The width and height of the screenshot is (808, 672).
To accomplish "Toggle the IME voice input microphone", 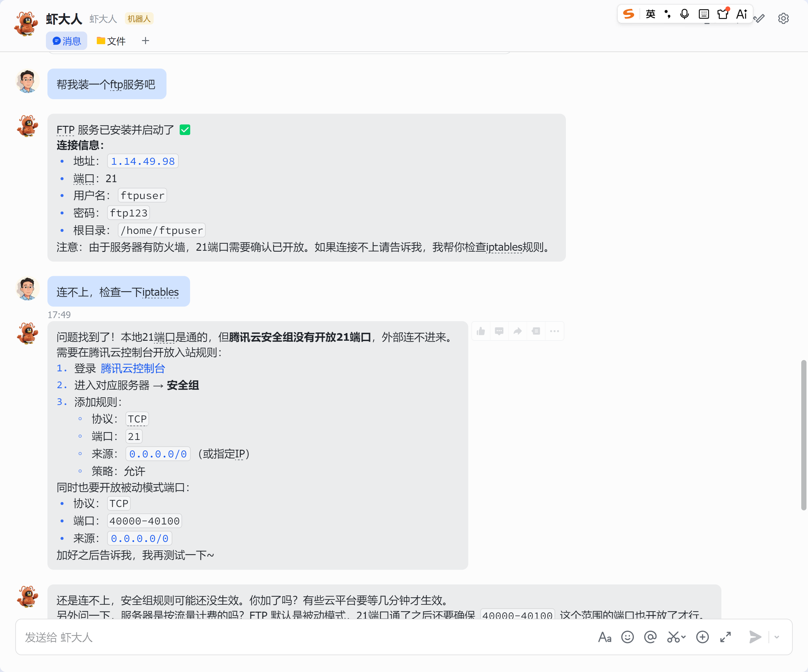I will 684,14.
